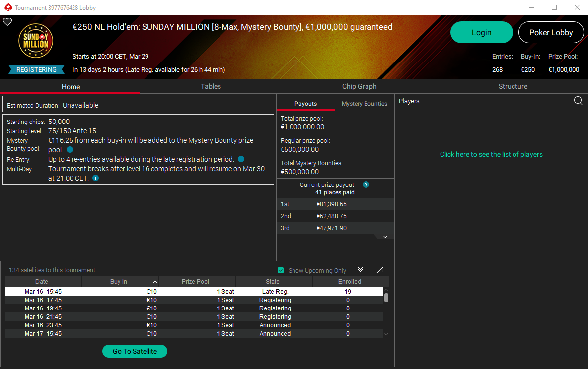Open Multi-Day info icon

pos(96,178)
